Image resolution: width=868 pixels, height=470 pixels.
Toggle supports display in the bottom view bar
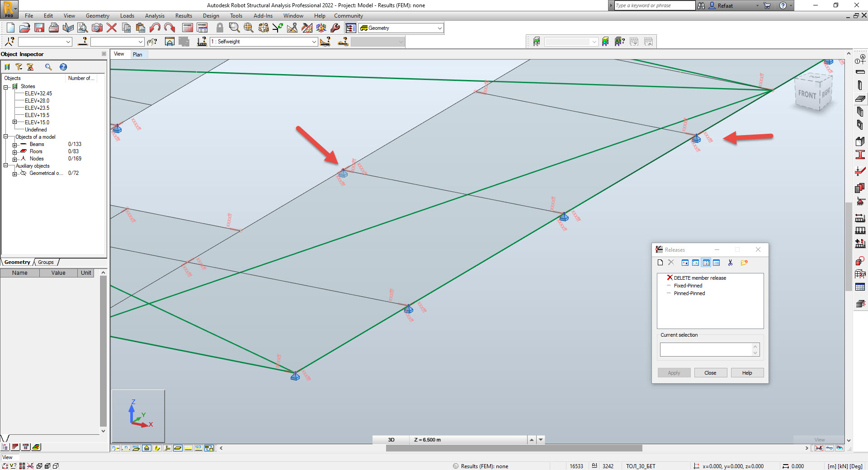(x=146, y=448)
